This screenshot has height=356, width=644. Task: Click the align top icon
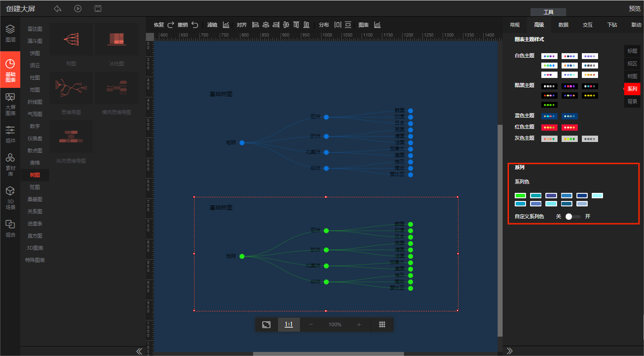click(296, 25)
